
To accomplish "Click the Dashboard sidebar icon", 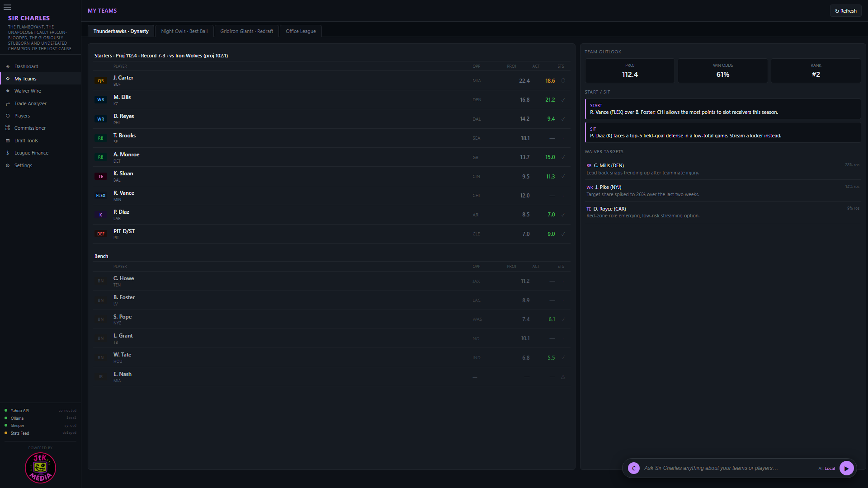I will 8,66.
